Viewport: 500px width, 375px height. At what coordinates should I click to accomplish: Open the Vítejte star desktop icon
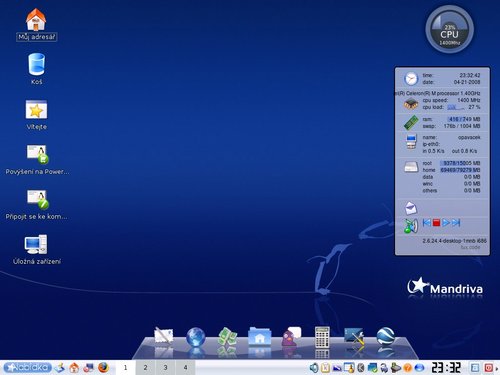coord(36,115)
